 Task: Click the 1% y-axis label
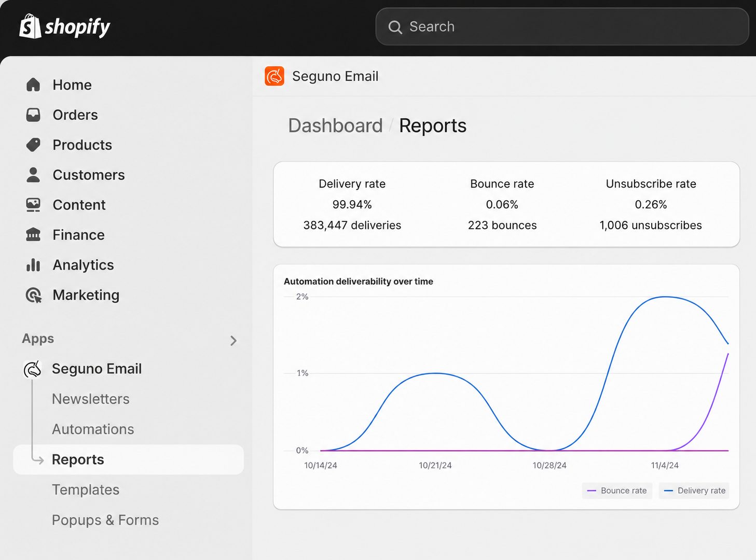coord(303,373)
